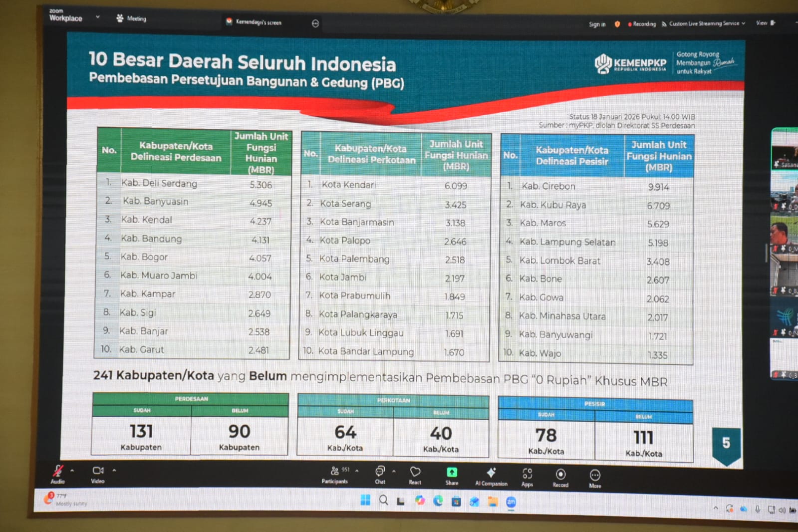The height and width of the screenshot is (532, 798).
Task: Open the Meeting tab
Action: click(x=132, y=18)
